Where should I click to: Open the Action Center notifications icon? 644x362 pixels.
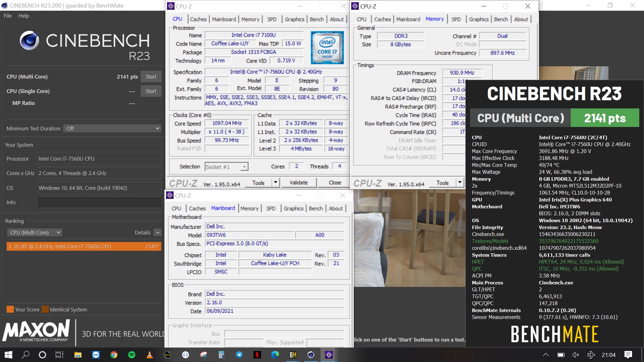coord(628,355)
